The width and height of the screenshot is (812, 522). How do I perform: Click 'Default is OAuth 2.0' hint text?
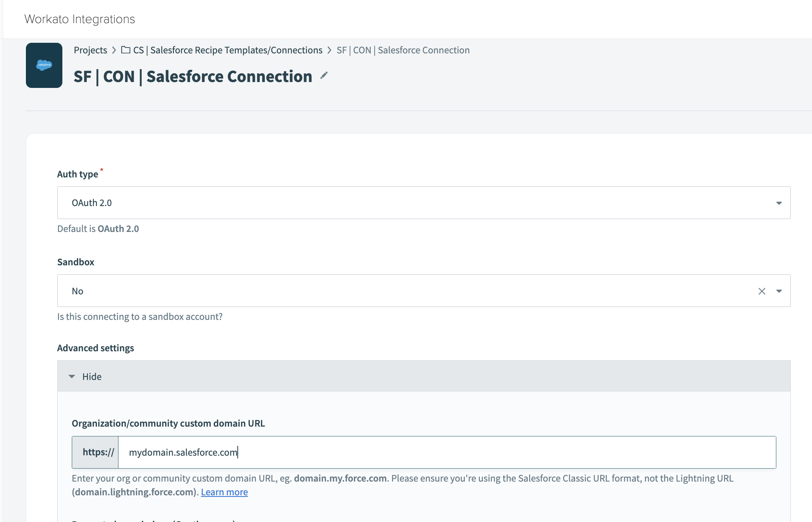point(98,229)
